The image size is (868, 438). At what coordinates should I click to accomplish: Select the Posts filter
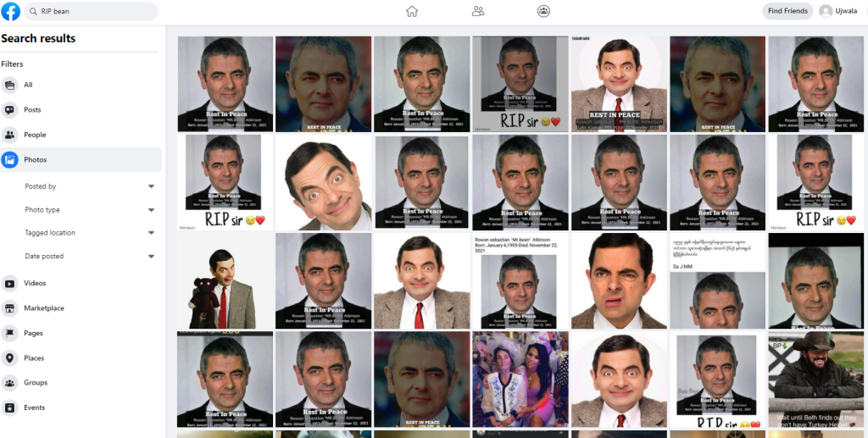(32, 110)
